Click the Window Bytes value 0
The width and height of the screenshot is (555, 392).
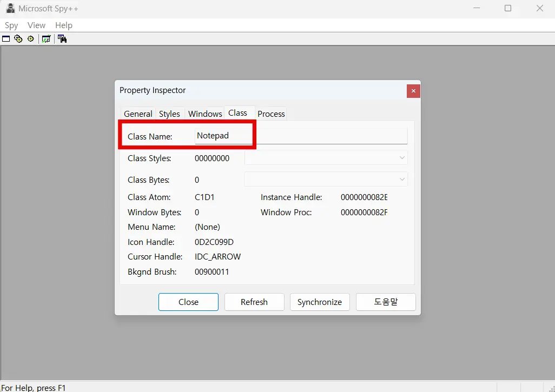tap(197, 212)
